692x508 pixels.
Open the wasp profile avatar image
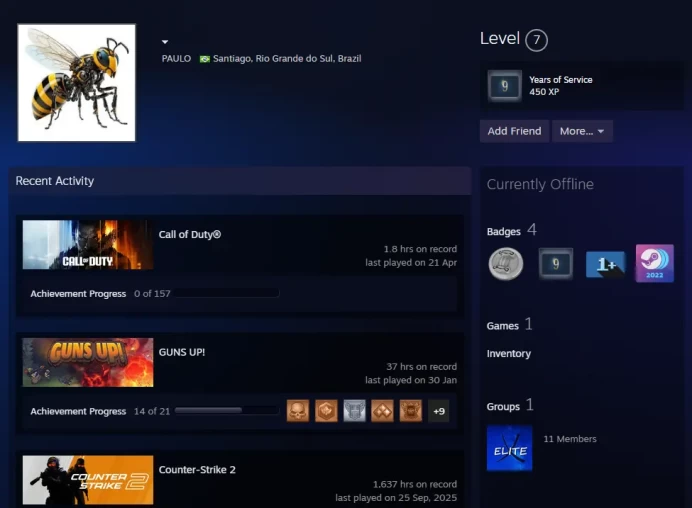pos(76,83)
